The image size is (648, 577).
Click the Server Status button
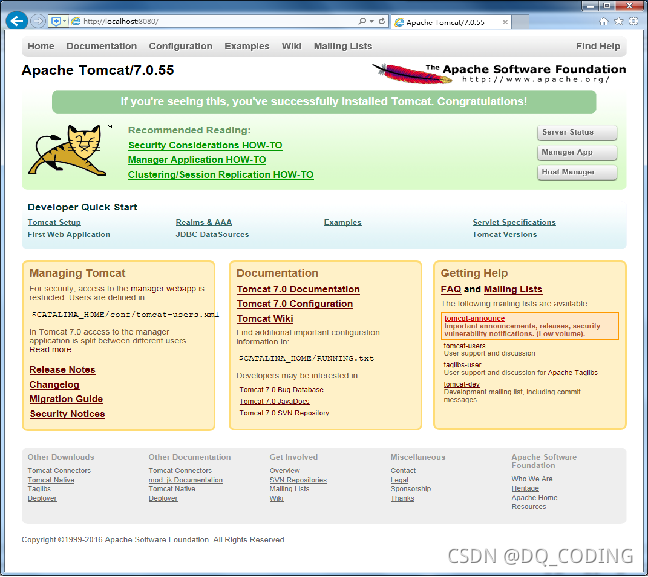[577, 133]
